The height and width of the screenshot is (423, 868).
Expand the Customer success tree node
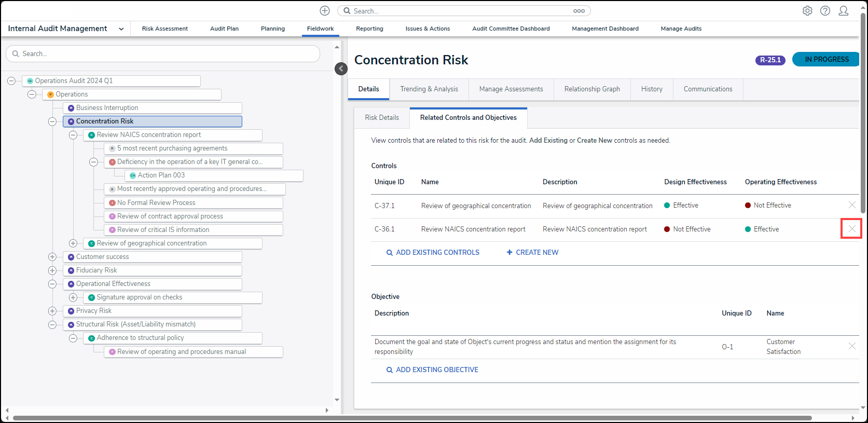coord(52,257)
